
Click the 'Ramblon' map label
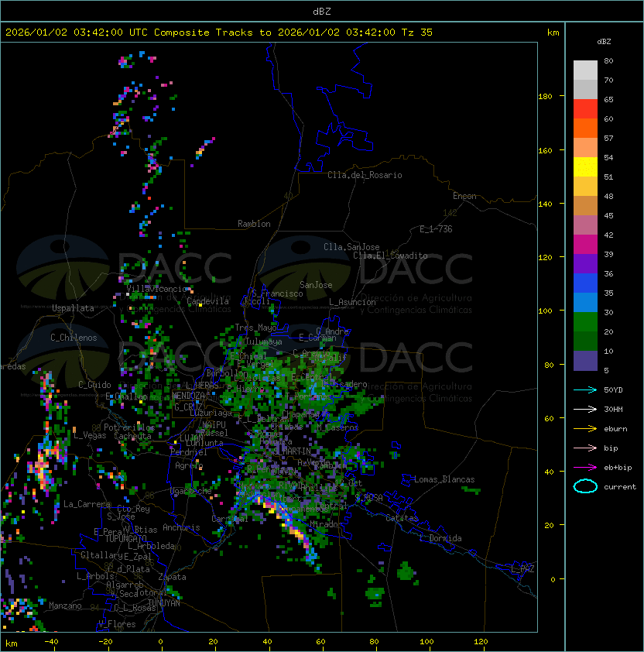254,224
